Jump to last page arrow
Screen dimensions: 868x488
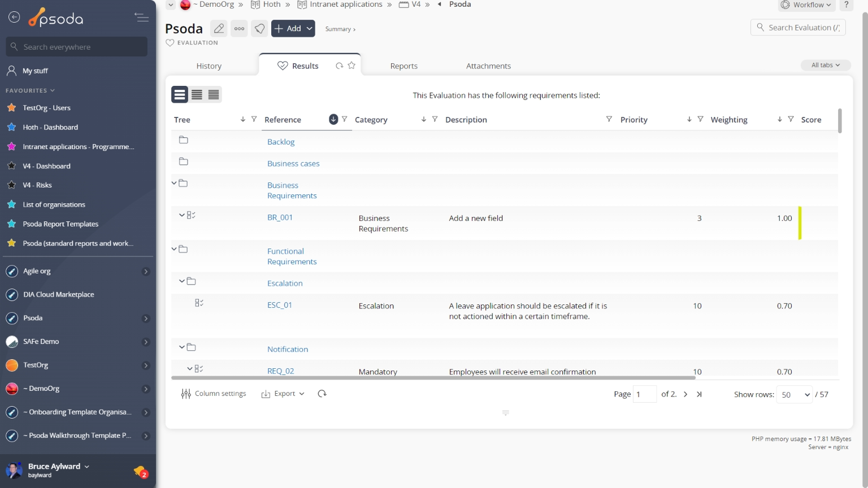[699, 394]
